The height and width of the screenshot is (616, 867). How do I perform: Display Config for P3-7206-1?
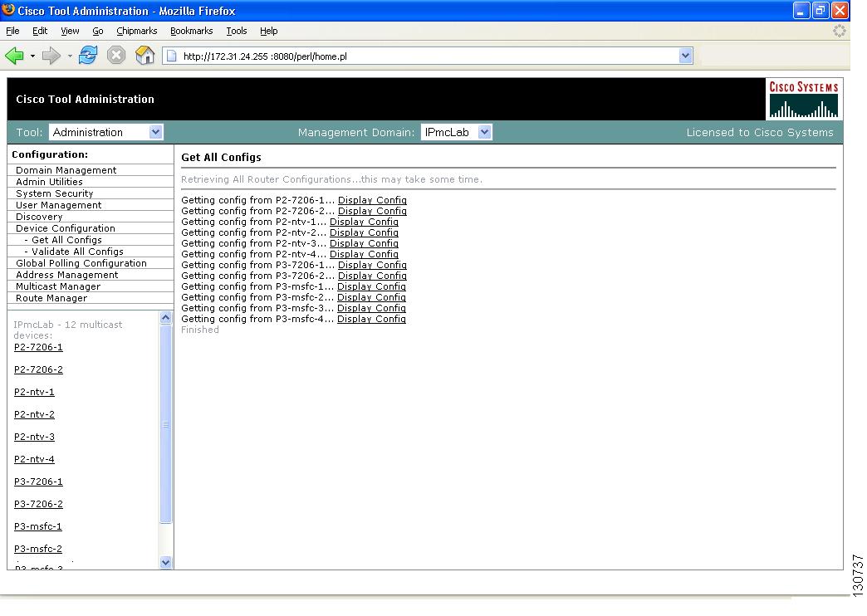372,265
